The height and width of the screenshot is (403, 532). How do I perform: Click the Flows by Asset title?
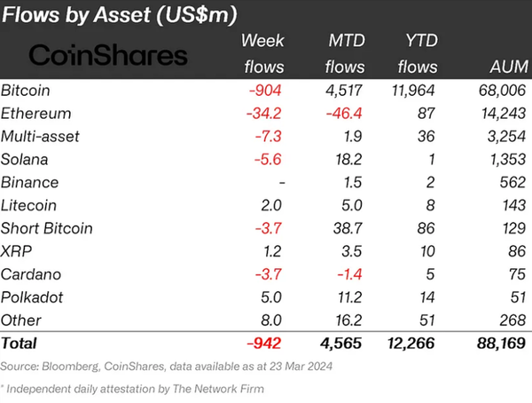(119, 15)
